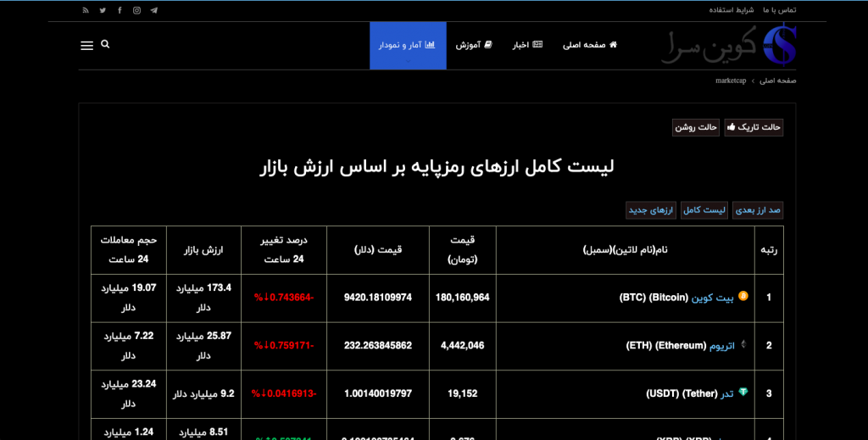Open the hamburger menu icon

(87, 46)
